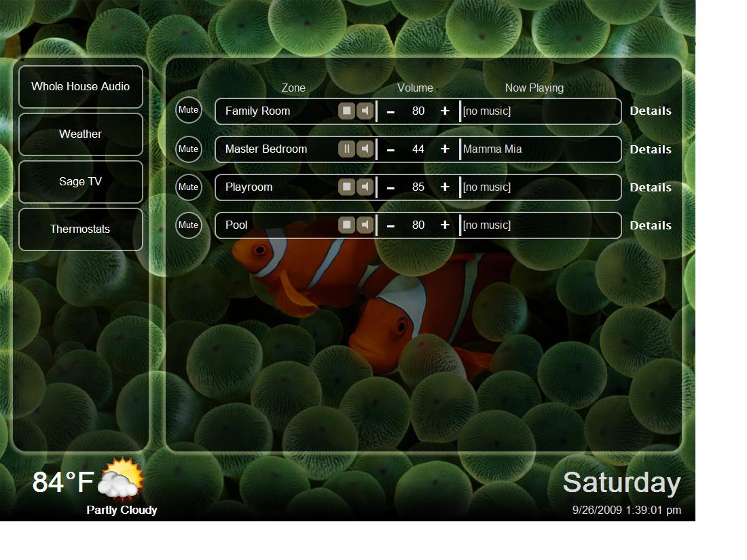Click the Zone column header

pyautogui.click(x=293, y=88)
